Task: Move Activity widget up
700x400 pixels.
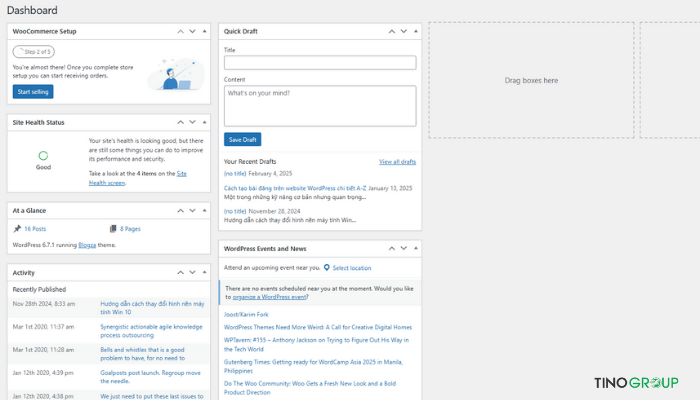Action: (x=180, y=272)
